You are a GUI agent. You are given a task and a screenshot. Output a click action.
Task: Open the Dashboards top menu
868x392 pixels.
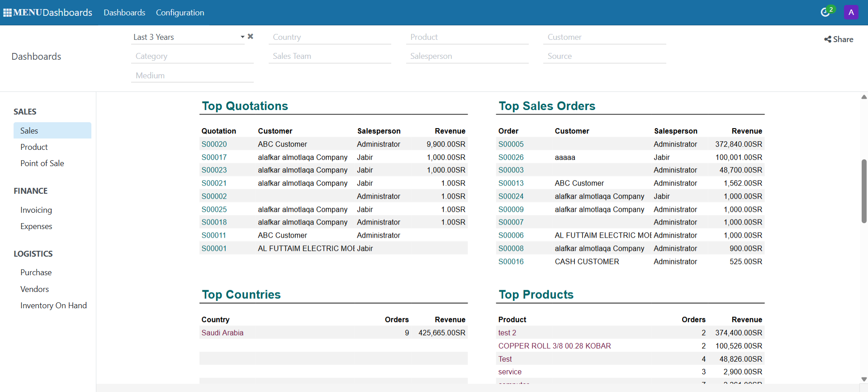coord(124,13)
